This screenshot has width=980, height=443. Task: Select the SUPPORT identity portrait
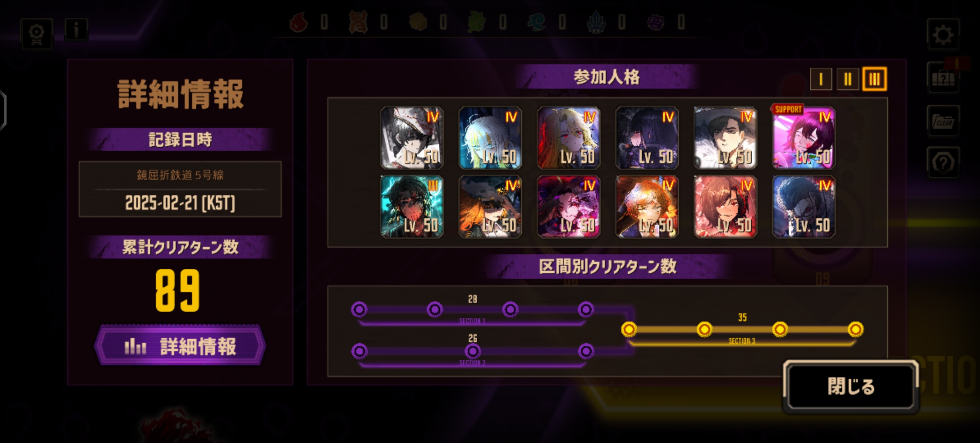804,138
